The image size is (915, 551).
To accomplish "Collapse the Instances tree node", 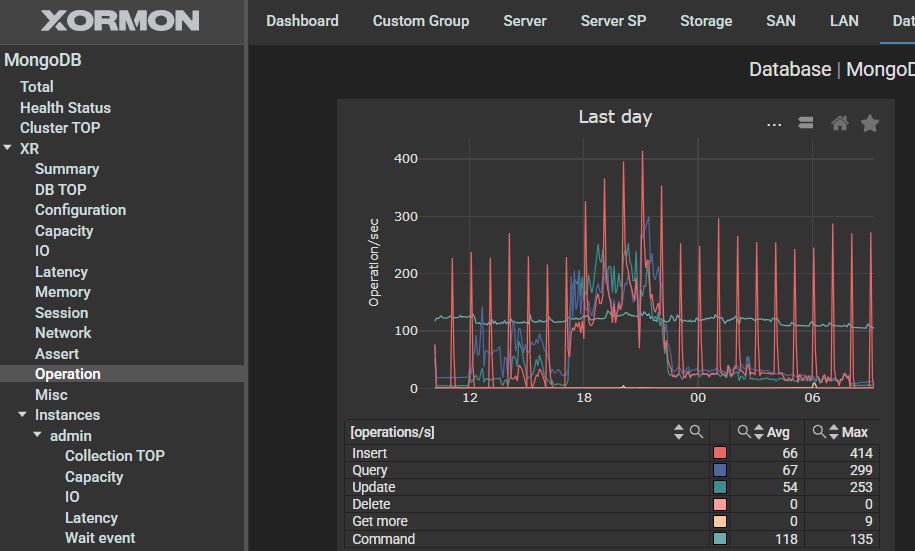I will (23, 415).
